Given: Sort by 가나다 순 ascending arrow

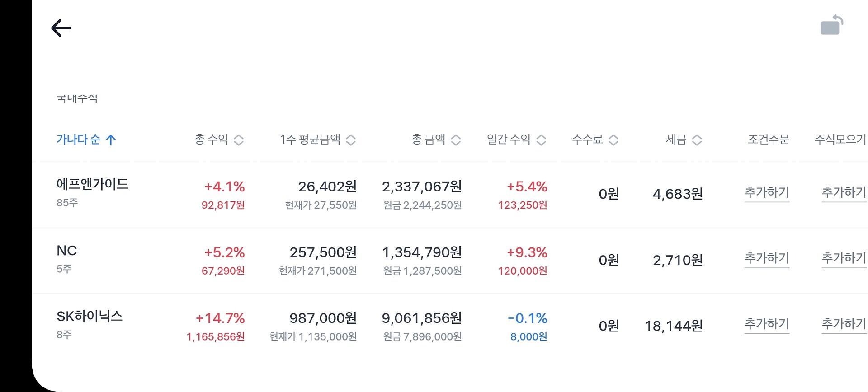Looking at the screenshot, I should [x=111, y=140].
